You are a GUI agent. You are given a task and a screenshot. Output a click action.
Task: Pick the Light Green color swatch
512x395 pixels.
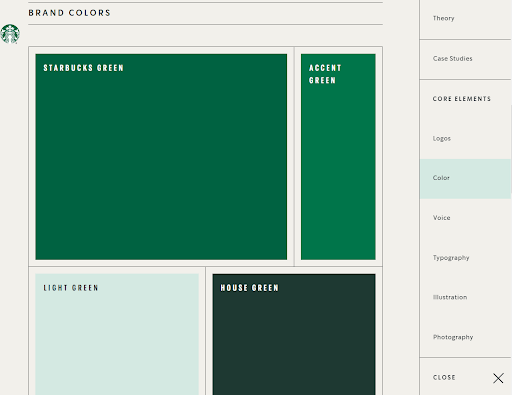pos(117,334)
